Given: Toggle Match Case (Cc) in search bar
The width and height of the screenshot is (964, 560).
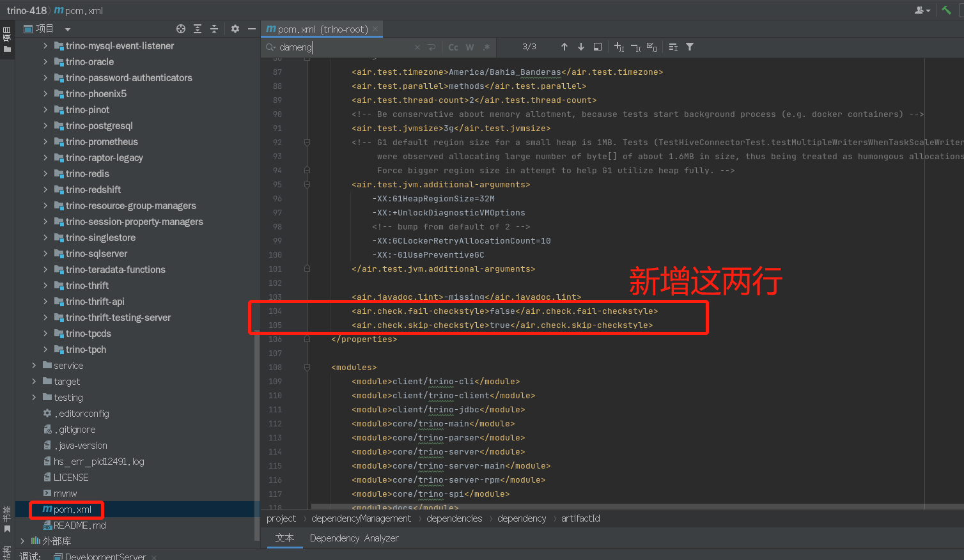Looking at the screenshot, I should pos(453,47).
